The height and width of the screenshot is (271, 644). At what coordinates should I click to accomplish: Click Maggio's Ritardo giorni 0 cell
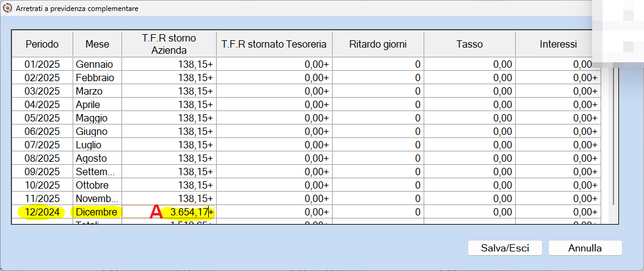[378, 118]
